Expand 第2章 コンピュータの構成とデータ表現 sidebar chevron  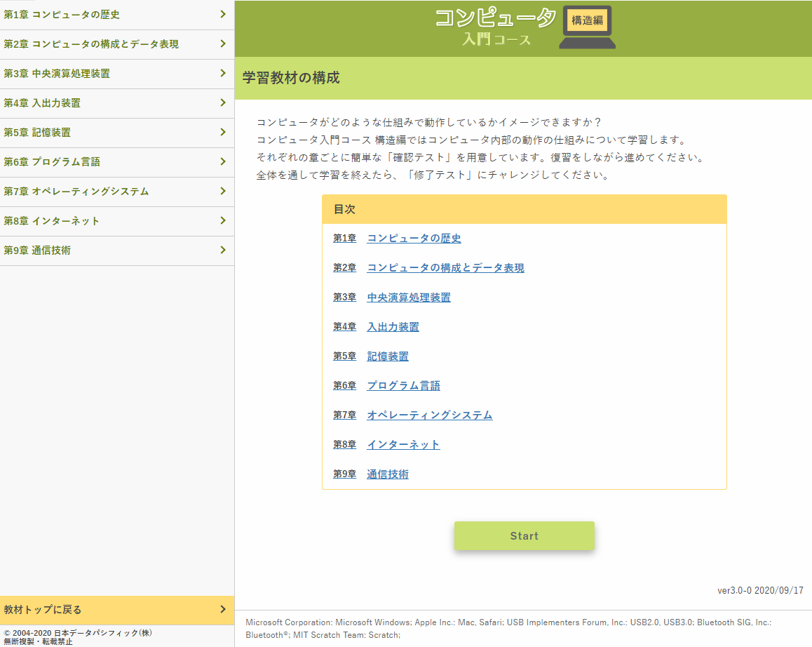click(x=222, y=44)
